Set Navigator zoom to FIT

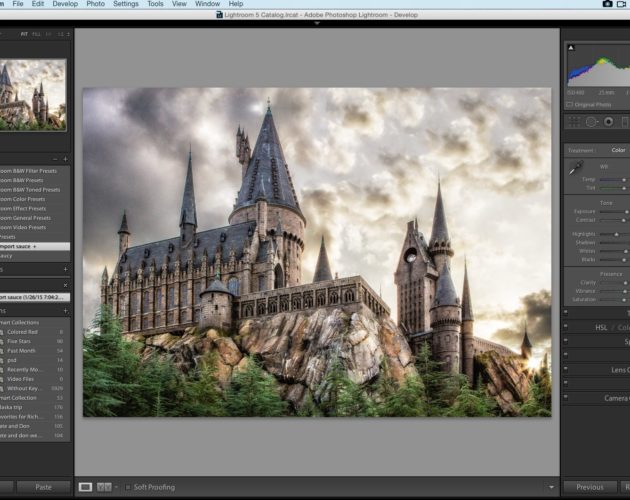click(x=24, y=34)
